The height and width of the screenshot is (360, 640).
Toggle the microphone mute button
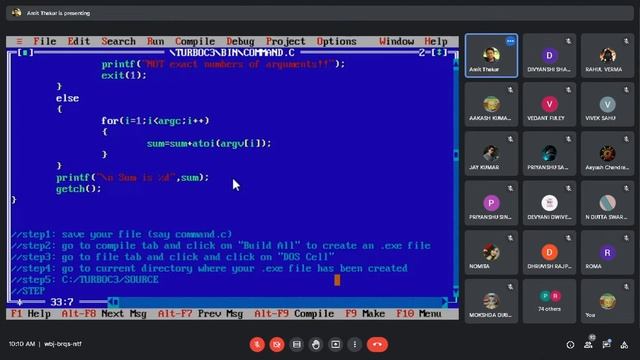pyautogui.click(x=257, y=344)
